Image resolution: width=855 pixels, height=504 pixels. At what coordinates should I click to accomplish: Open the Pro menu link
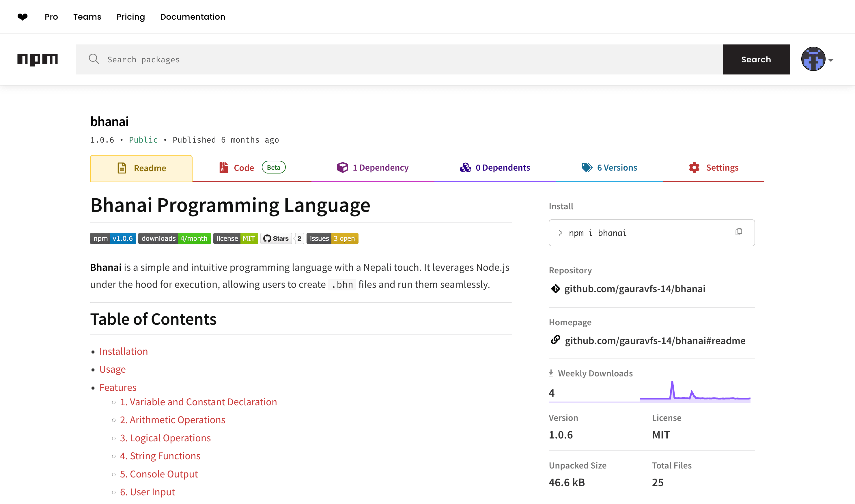(51, 17)
